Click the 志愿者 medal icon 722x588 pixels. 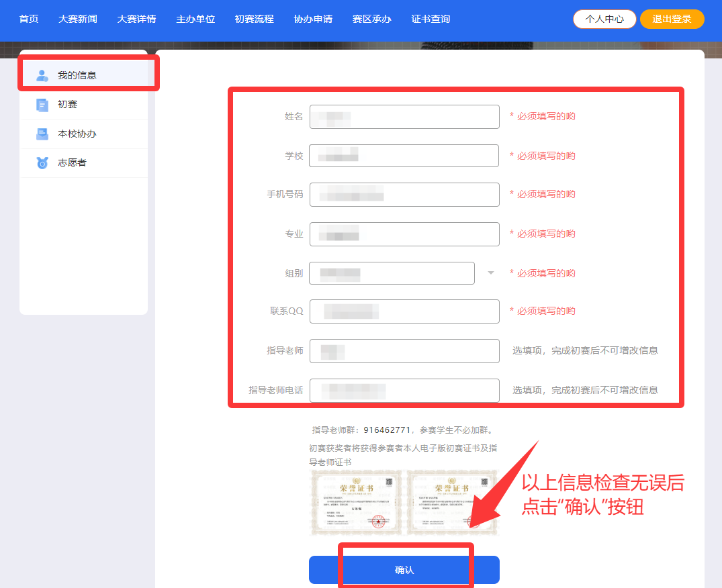(x=42, y=163)
